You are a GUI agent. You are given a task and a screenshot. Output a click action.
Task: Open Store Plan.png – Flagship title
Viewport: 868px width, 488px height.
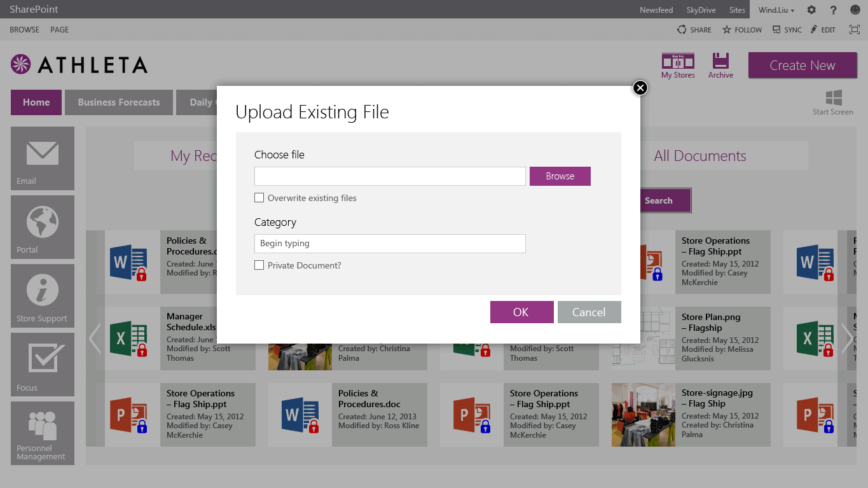pos(711,322)
